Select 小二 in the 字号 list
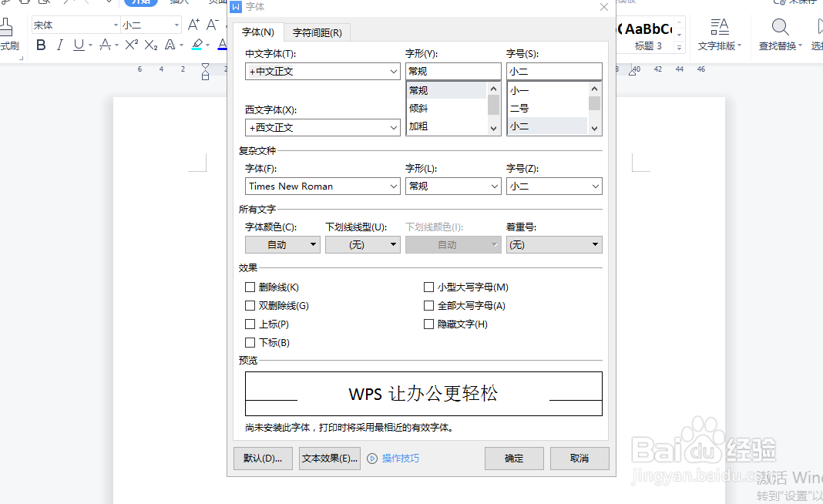The image size is (823, 504). click(547, 126)
